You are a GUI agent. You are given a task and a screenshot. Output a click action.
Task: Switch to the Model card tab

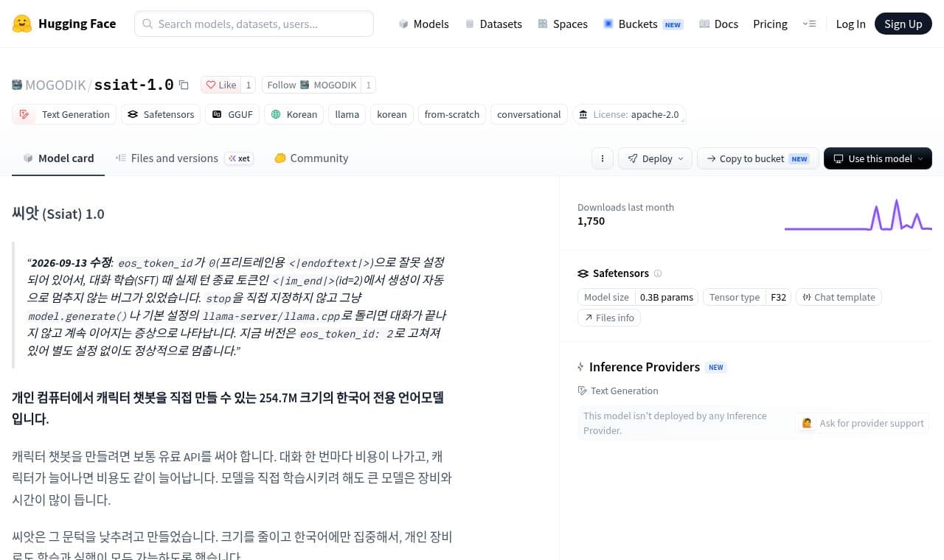tap(58, 158)
